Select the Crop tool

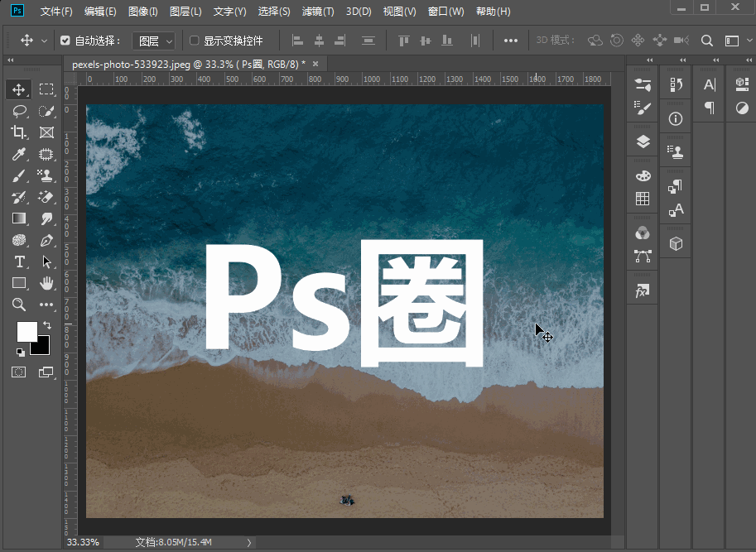[x=19, y=131]
